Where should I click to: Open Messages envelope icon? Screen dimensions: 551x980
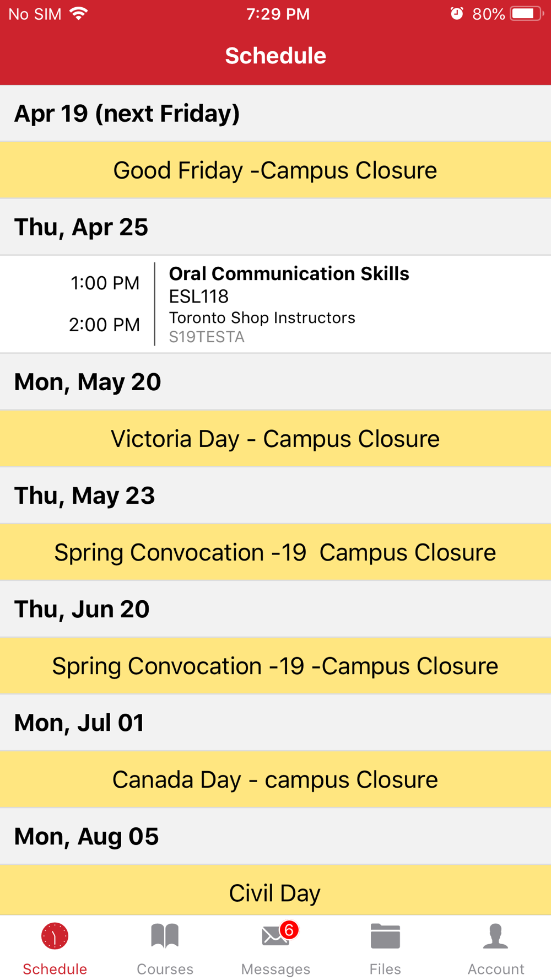pyautogui.click(x=275, y=936)
